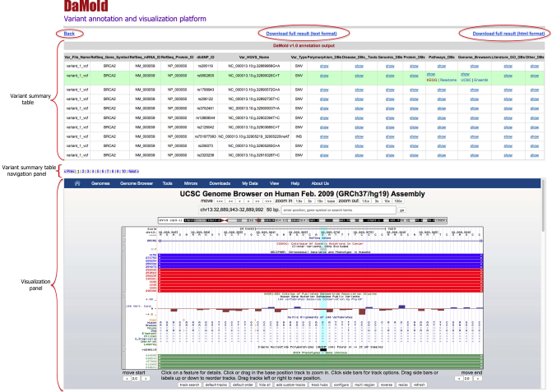The width and height of the screenshot is (552, 392).
Task: Open the Mirrors menu
Action: (x=191, y=183)
